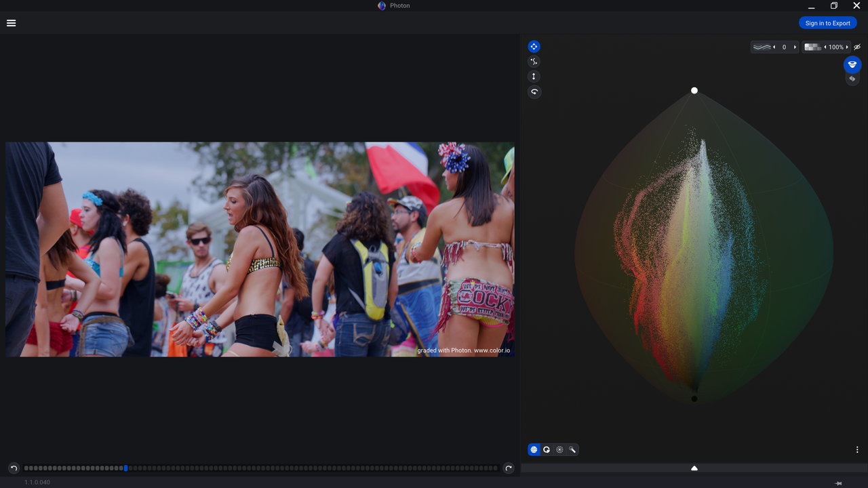Increase the 100% opacity with right arrow
Viewport: 868px width, 488px height.
tap(847, 47)
